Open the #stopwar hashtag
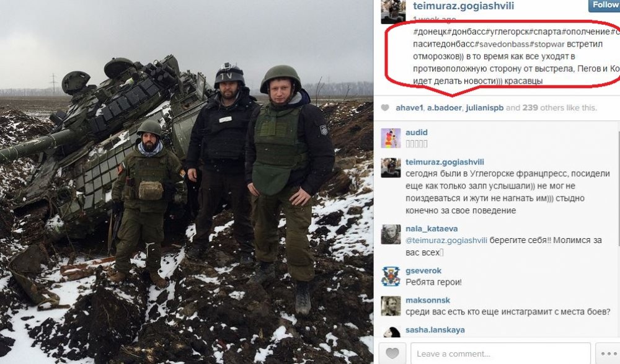 [x=549, y=44]
